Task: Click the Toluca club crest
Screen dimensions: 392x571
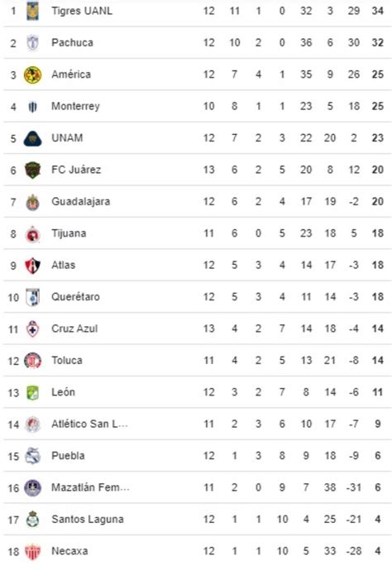Action: [33, 361]
